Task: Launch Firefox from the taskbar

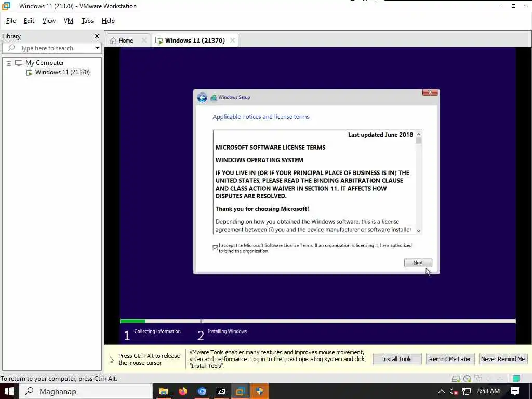Action: click(x=183, y=391)
